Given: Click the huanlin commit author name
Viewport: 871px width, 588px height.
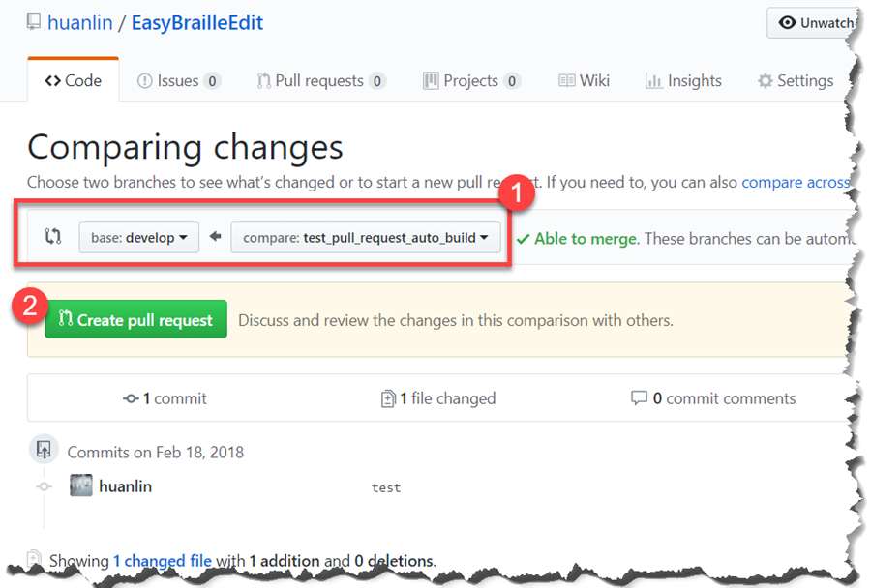Looking at the screenshot, I should 125,486.
